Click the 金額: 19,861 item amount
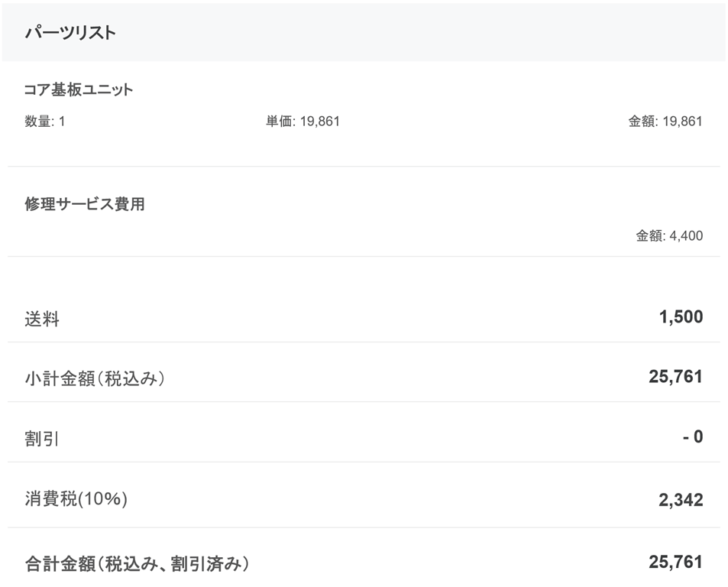728x587 pixels. (665, 122)
